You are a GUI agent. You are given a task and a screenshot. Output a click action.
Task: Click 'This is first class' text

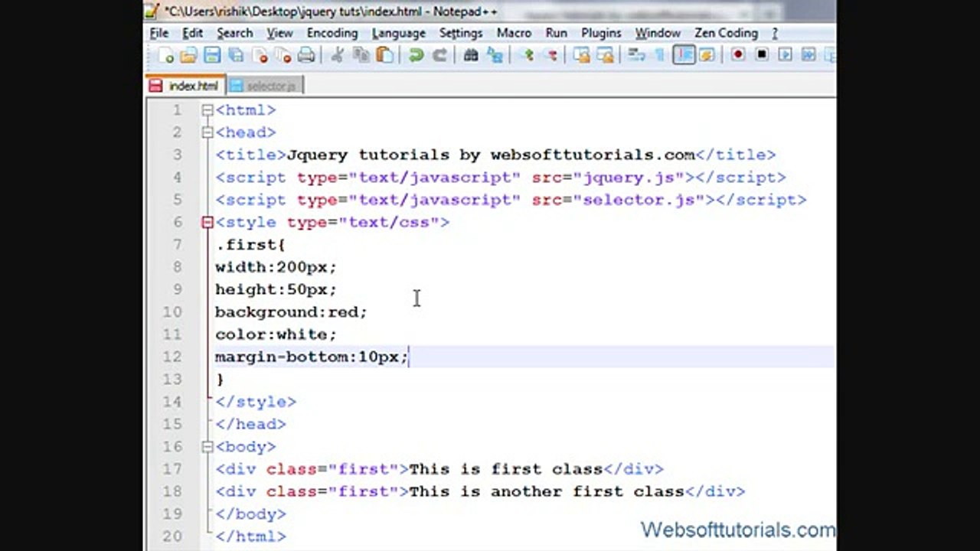coord(506,469)
